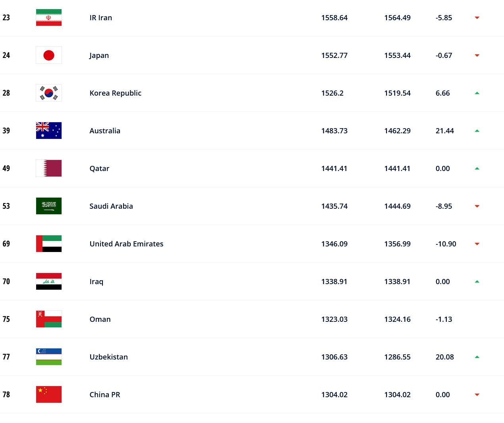Click the Qatar flag icon

[49, 168]
